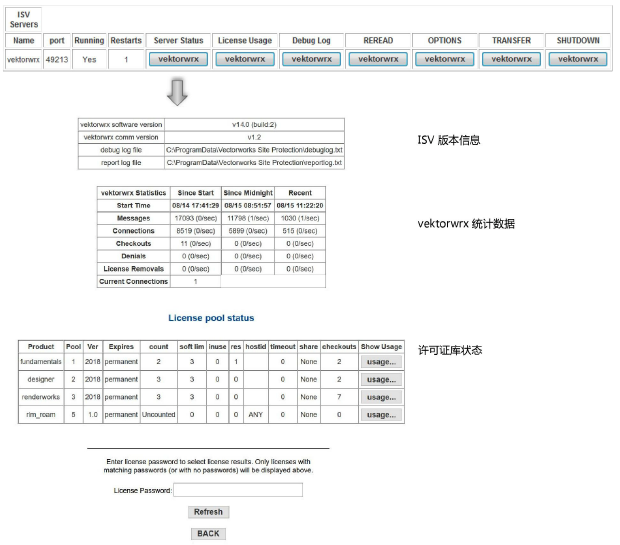This screenshot has width=620, height=545.
Task: Click the renderworks product name
Action: click(x=41, y=397)
